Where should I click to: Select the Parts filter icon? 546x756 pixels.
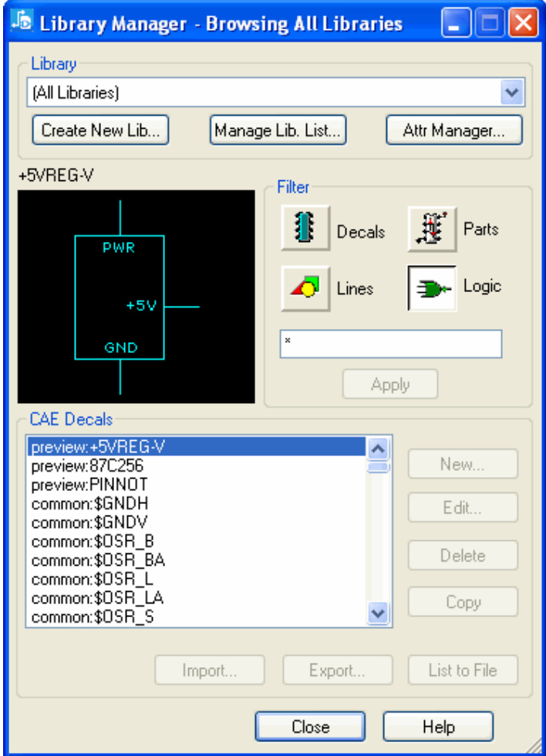[432, 229]
